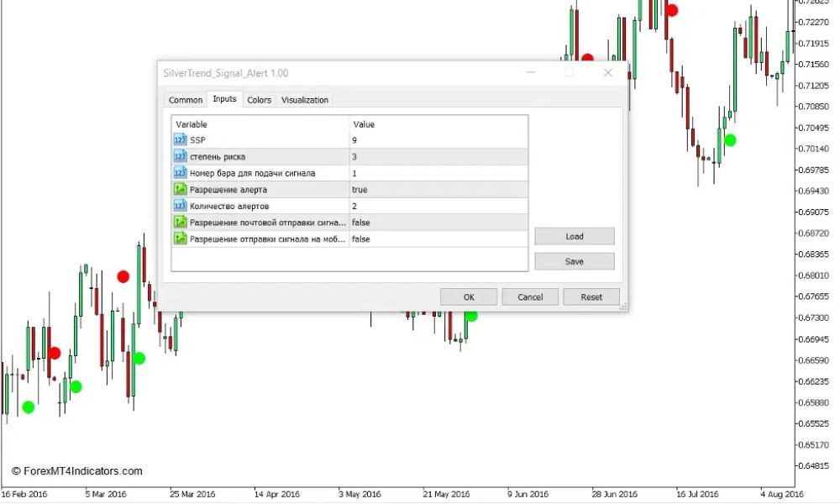Close the SilverTrend_Signal_Alert dialog with X

pyautogui.click(x=608, y=73)
